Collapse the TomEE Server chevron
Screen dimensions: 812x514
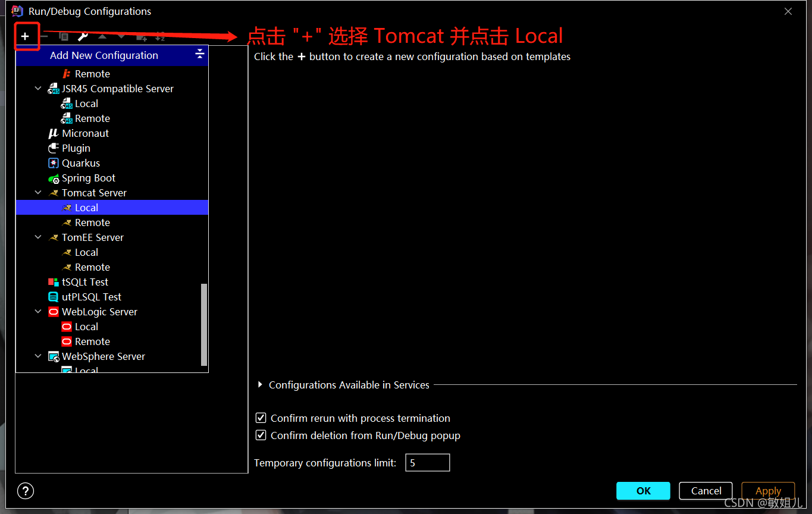pos(38,237)
